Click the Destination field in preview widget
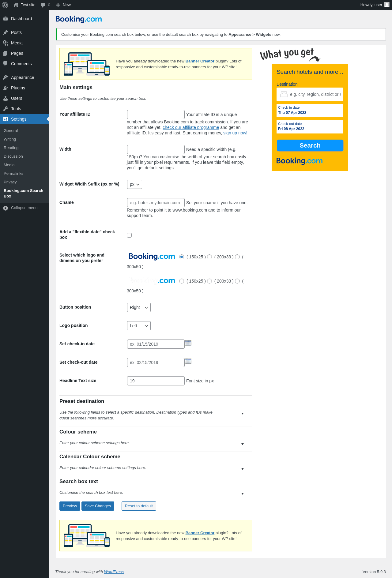 coord(310,94)
